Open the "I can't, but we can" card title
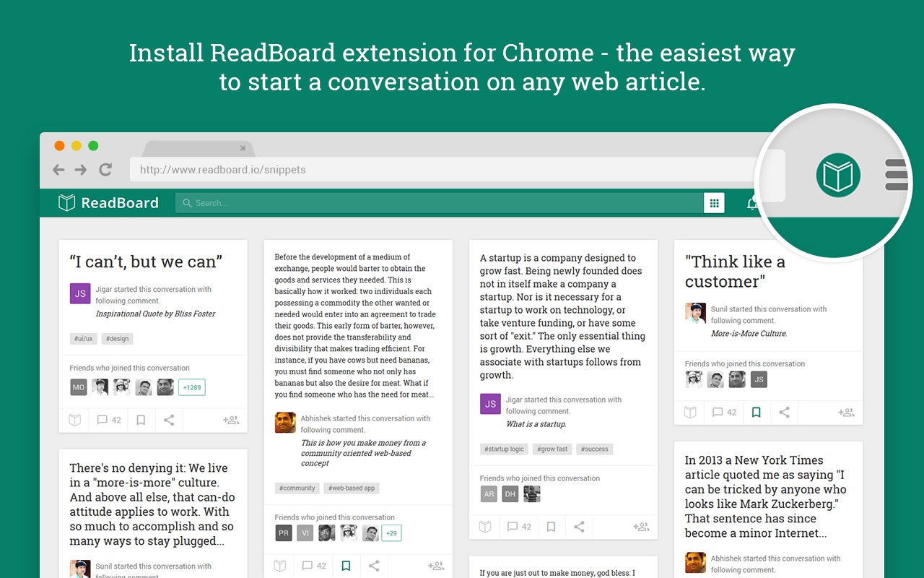 (146, 262)
